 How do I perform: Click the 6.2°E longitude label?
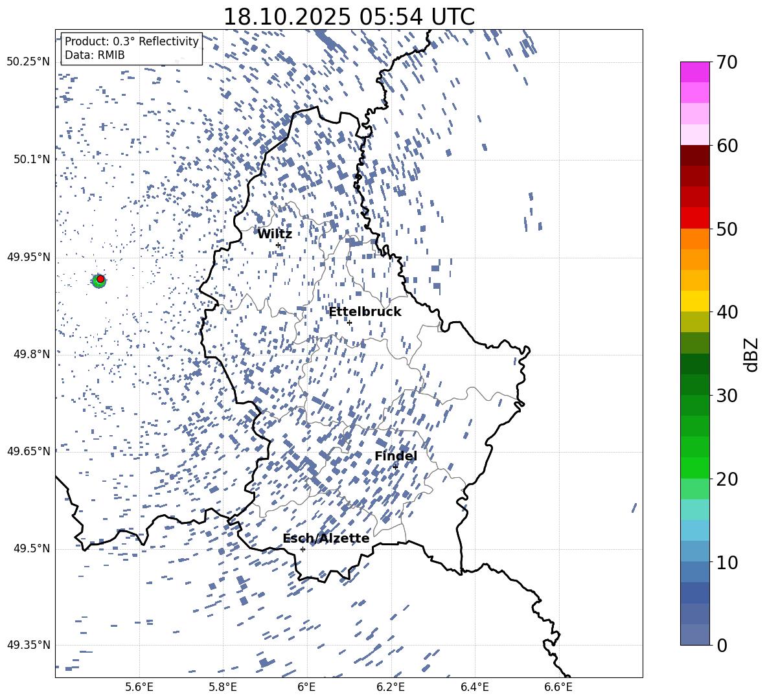coord(391,687)
